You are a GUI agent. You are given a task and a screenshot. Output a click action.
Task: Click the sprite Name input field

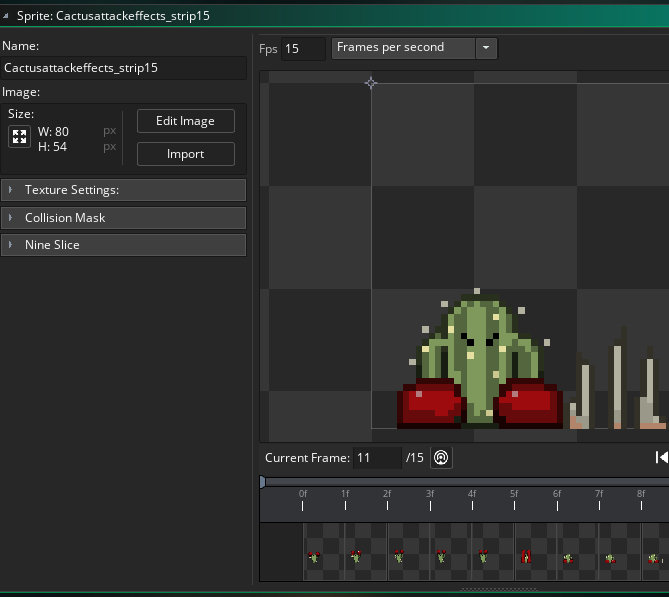pyautogui.click(x=123, y=68)
